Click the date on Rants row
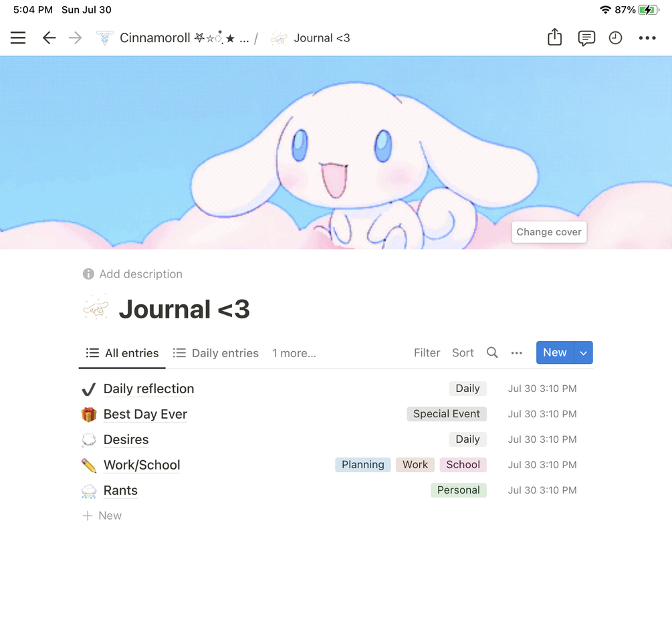 (x=542, y=490)
